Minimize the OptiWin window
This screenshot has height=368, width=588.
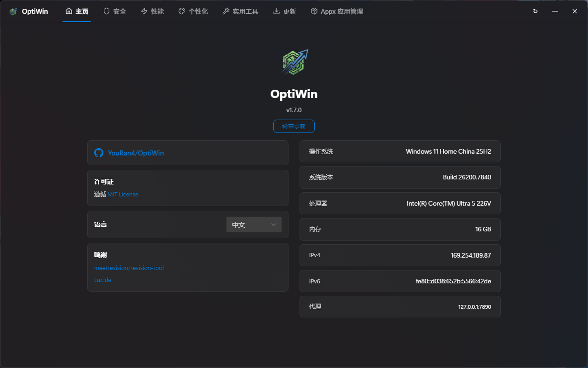click(555, 11)
